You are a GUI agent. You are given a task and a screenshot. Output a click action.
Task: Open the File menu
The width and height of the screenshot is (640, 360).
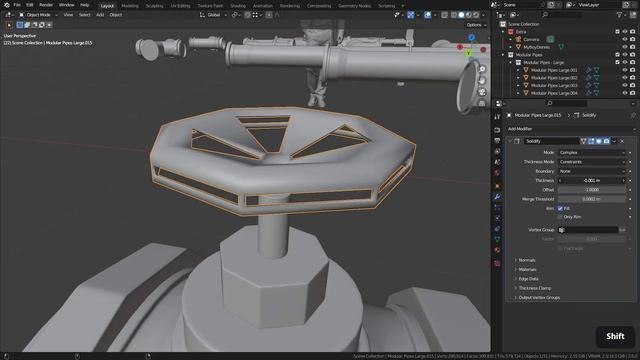[x=17, y=5]
